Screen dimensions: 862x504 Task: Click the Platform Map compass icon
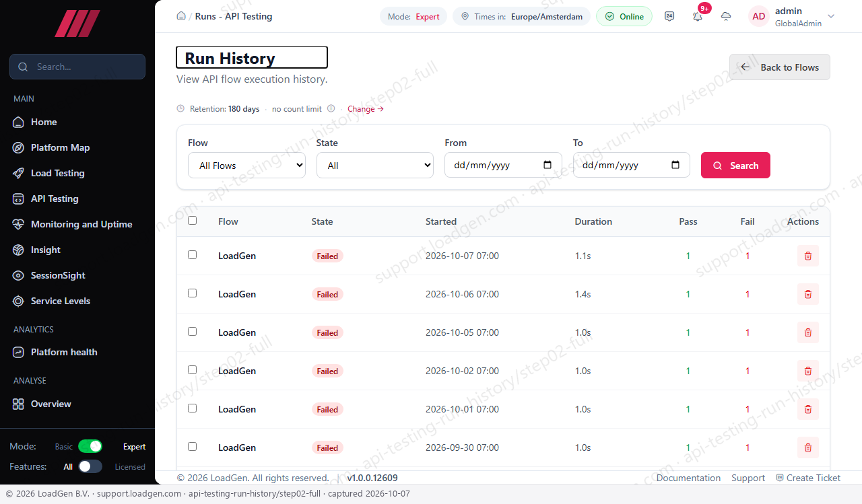(18, 147)
